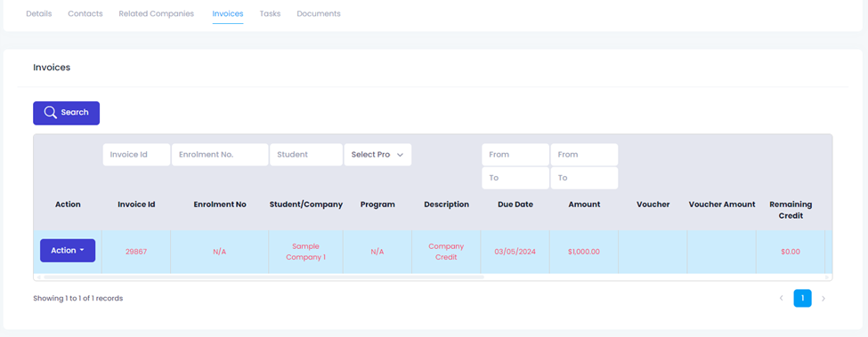This screenshot has height=337, width=868.
Task: Select page 1 in pagination
Action: 802,299
